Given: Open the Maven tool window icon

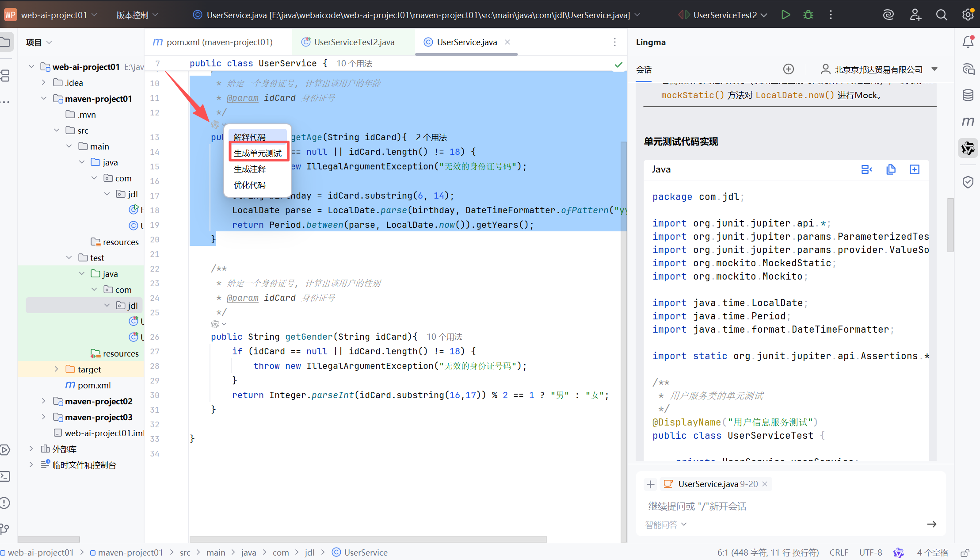Looking at the screenshot, I should pos(968,121).
